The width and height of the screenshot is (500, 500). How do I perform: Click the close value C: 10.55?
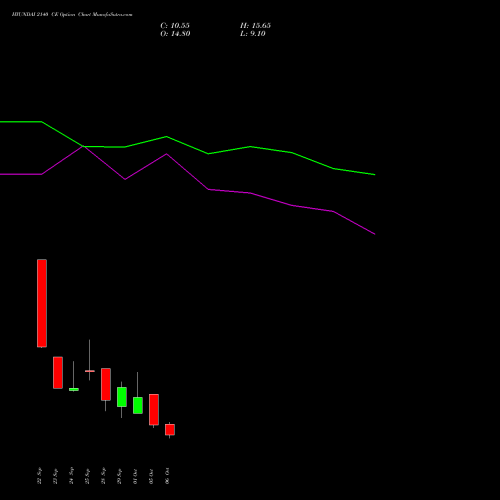pos(175,26)
